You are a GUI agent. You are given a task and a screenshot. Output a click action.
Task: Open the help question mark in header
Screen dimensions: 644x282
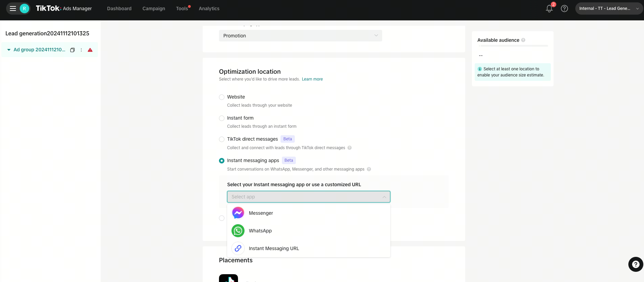click(x=564, y=8)
